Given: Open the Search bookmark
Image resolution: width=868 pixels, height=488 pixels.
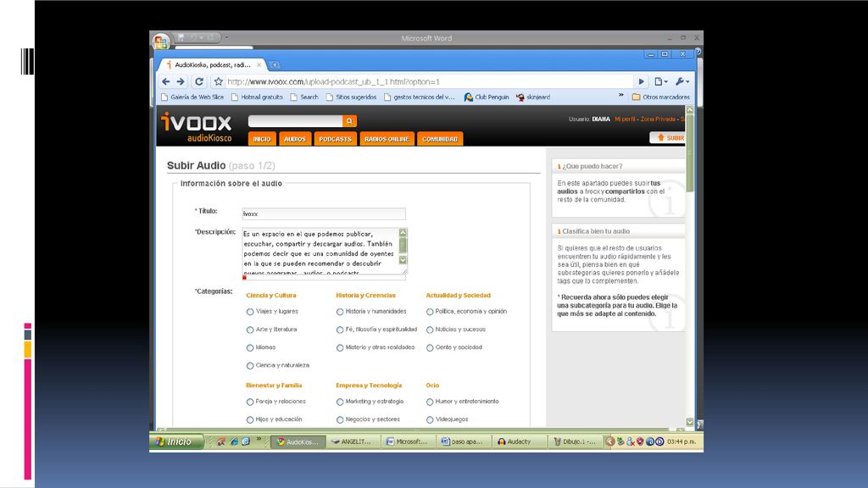Looking at the screenshot, I should 304,97.
